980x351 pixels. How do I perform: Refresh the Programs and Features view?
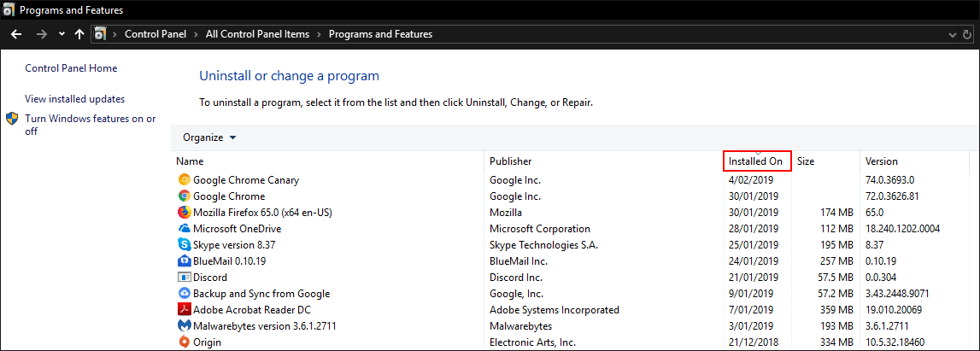tap(968, 34)
